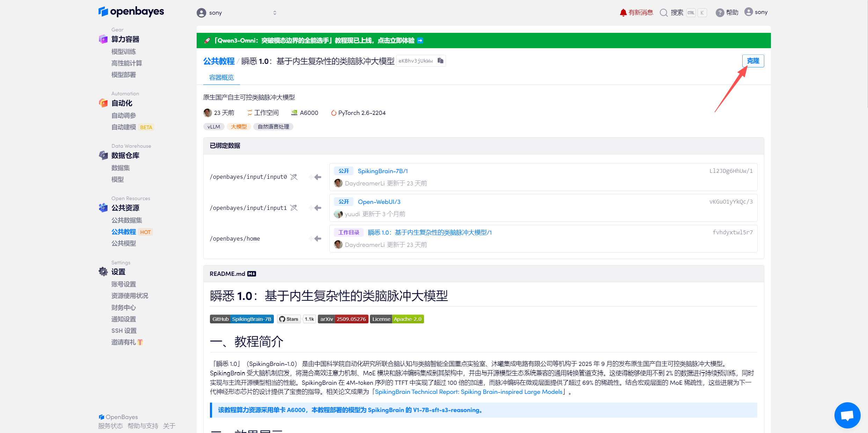This screenshot has width=868, height=433.
Task: Open the SpikingBrain-7B/1 dataset link
Action: (x=383, y=171)
